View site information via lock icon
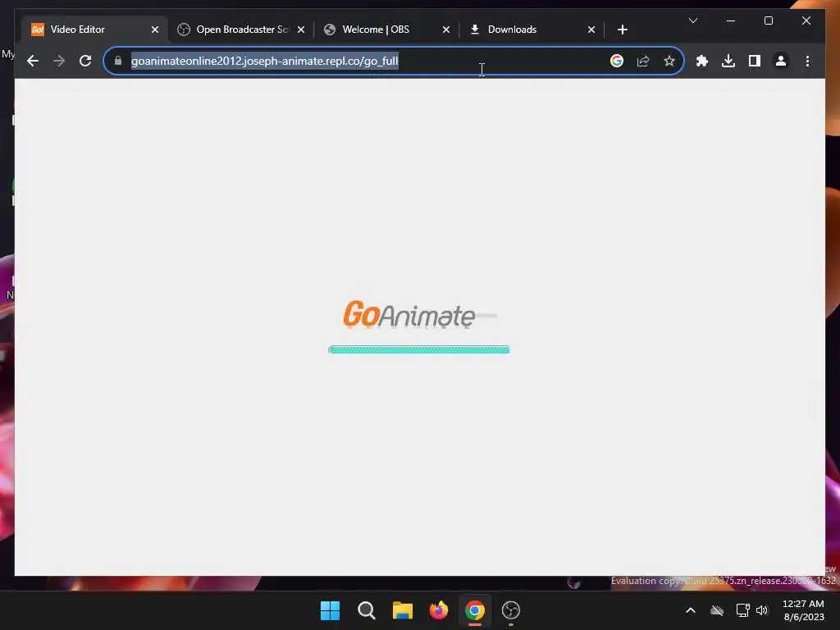 click(x=118, y=61)
